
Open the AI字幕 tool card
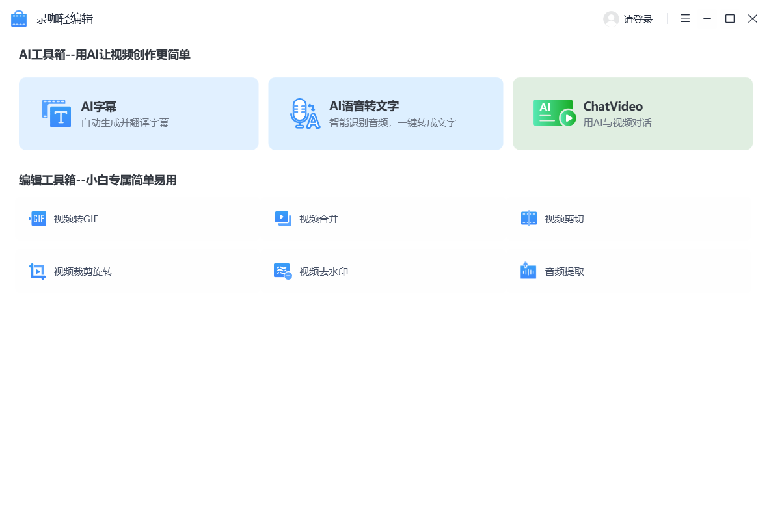coord(139,114)
